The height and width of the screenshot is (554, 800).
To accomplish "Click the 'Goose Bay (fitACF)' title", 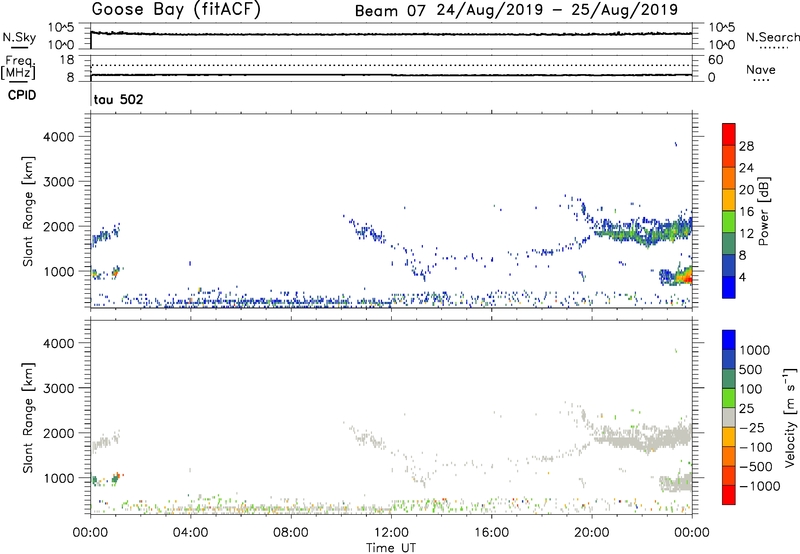I will point(176,9).
